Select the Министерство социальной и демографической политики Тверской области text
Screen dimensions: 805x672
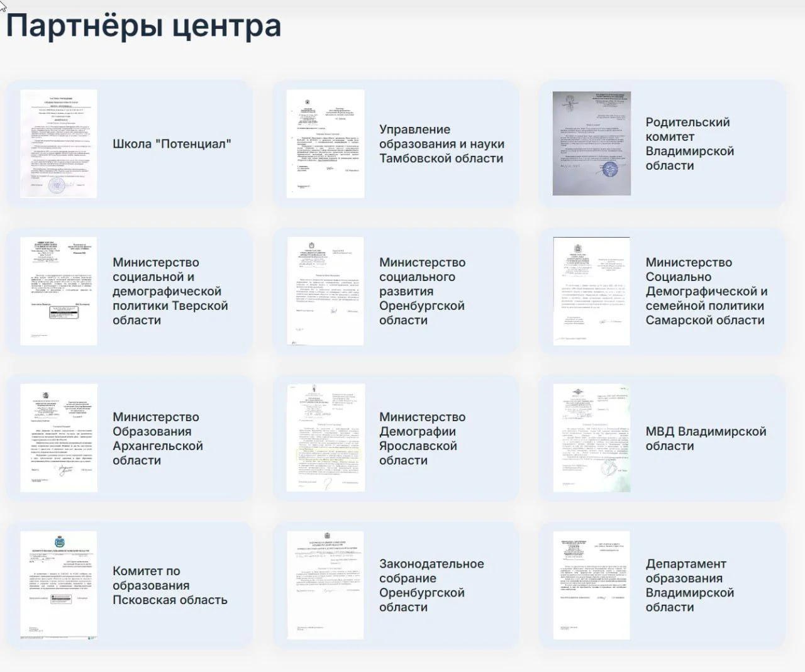[x=170, y=291]
